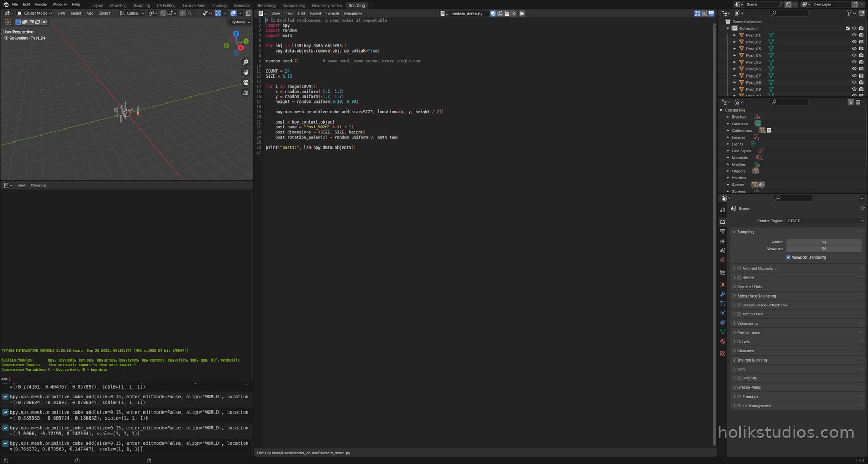This screenshot has width=868, height=464.
Task: Open the Templates menu in text editor
Action: point(353,14)
